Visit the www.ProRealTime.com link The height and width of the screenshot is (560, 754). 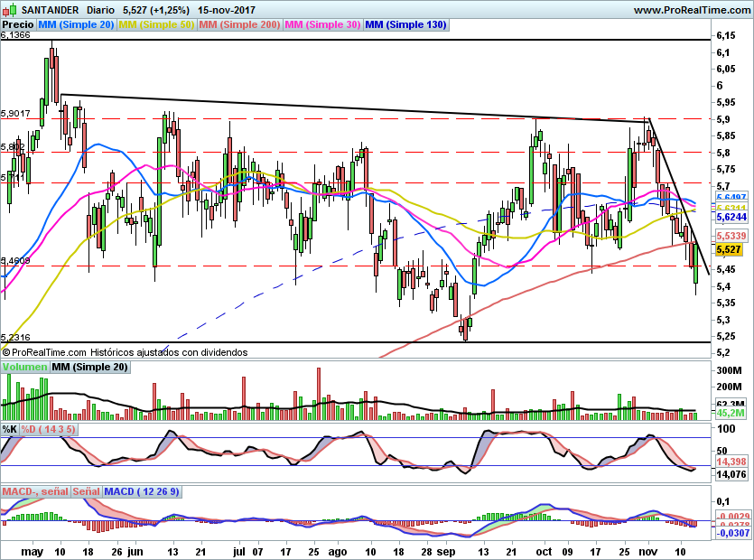point(693,10)
